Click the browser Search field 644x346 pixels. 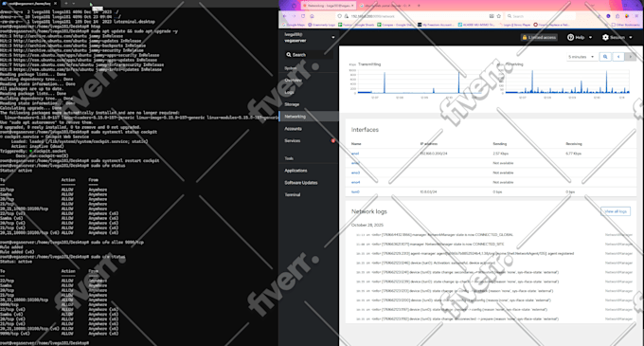pos(540,16)
